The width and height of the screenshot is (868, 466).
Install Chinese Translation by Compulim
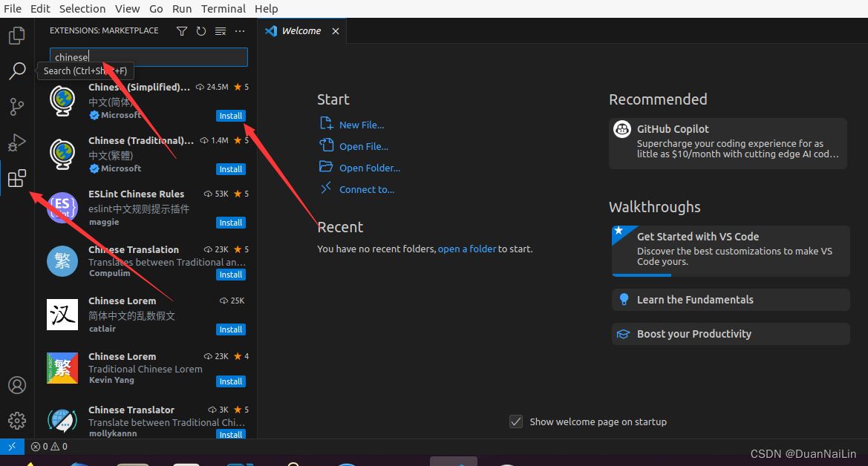[231, 275]
